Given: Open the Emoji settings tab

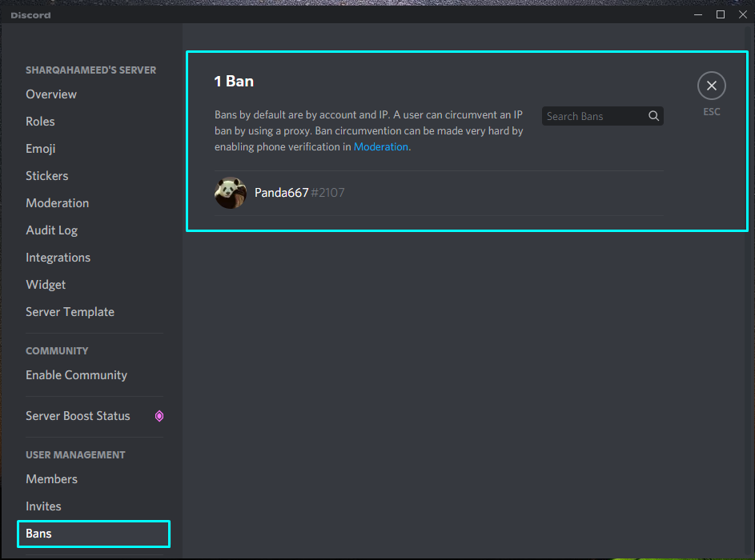Looking at the screenshot, I should pos(40,149).
